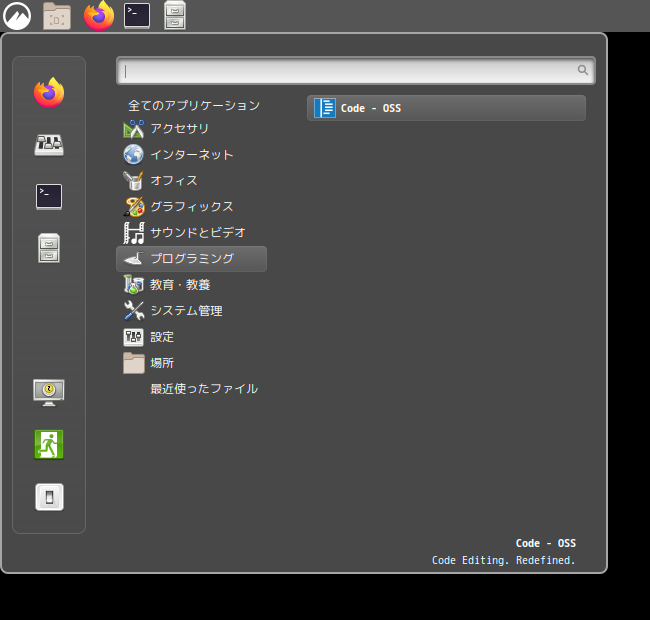Select the アクセサリ category label
Viewport: 650px width, 620px height.
pos(179,128)
